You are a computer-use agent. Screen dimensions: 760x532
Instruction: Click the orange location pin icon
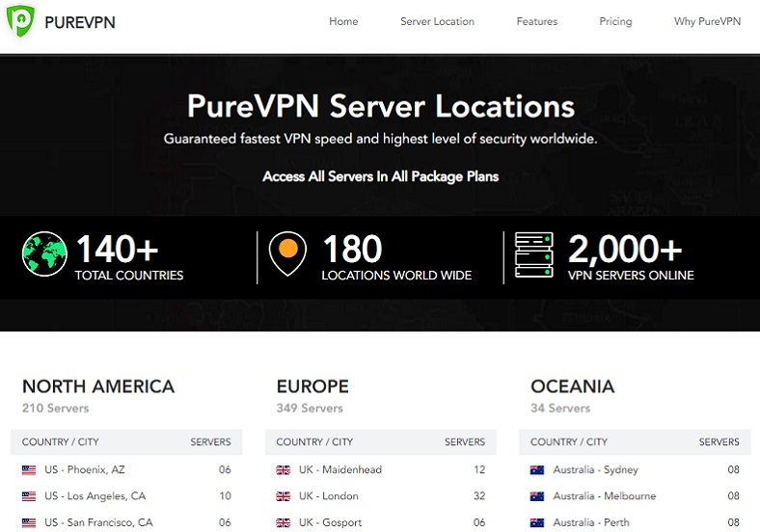[288, 253]
